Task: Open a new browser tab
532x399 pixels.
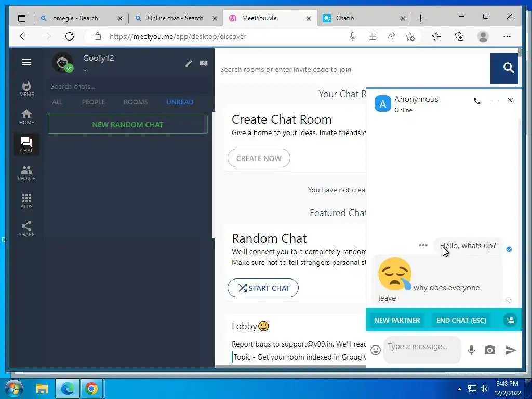Action: [x=420, y=18]
